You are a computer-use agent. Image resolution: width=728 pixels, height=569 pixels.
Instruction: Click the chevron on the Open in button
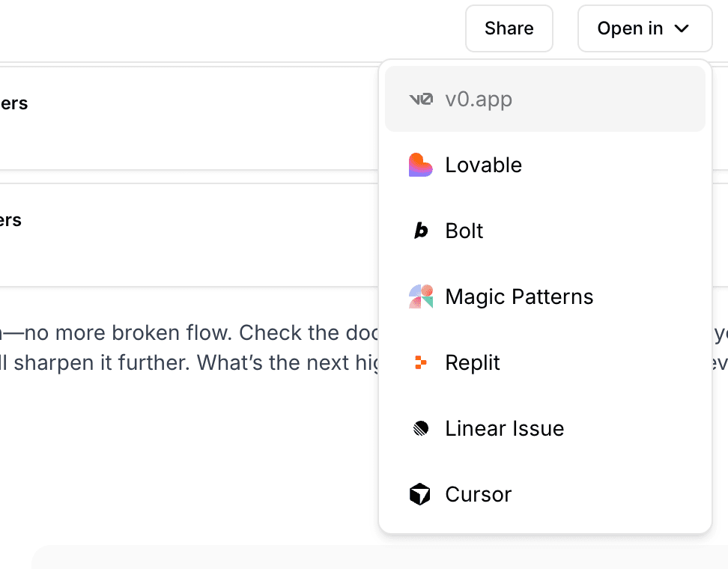(682, 28)
